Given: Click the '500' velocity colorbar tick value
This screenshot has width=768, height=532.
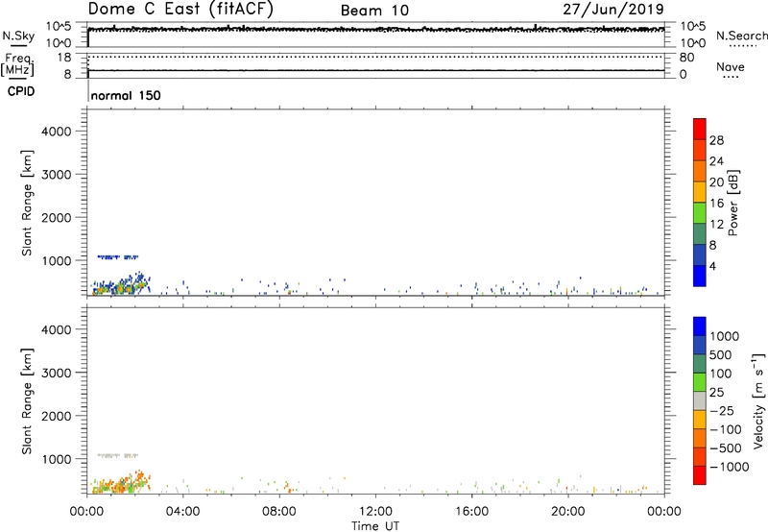Looking at the screenshot, I should (x=721, y=355).
